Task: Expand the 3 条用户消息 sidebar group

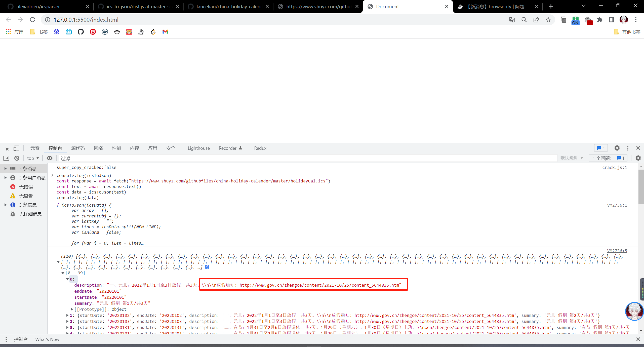Action: click(5, 178)
